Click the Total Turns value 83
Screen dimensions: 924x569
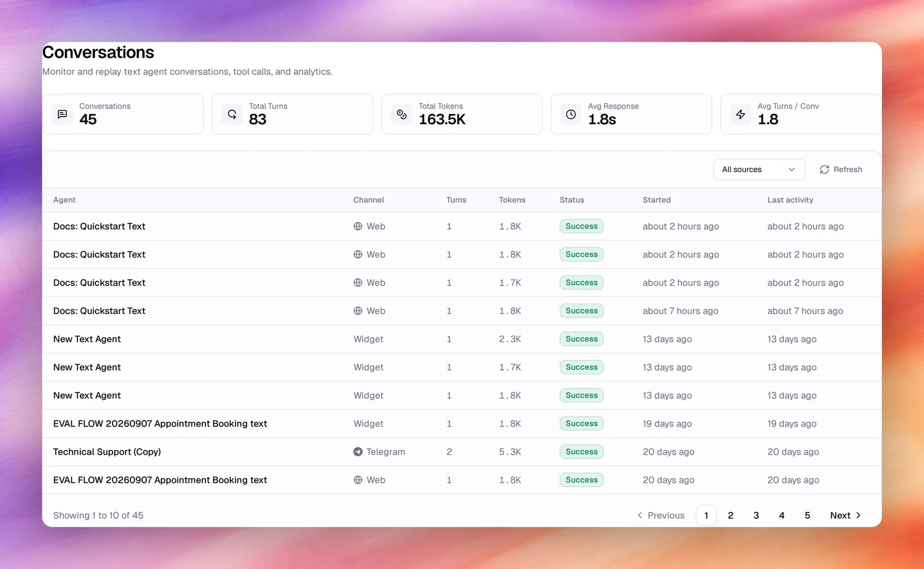tap(258, 119)
